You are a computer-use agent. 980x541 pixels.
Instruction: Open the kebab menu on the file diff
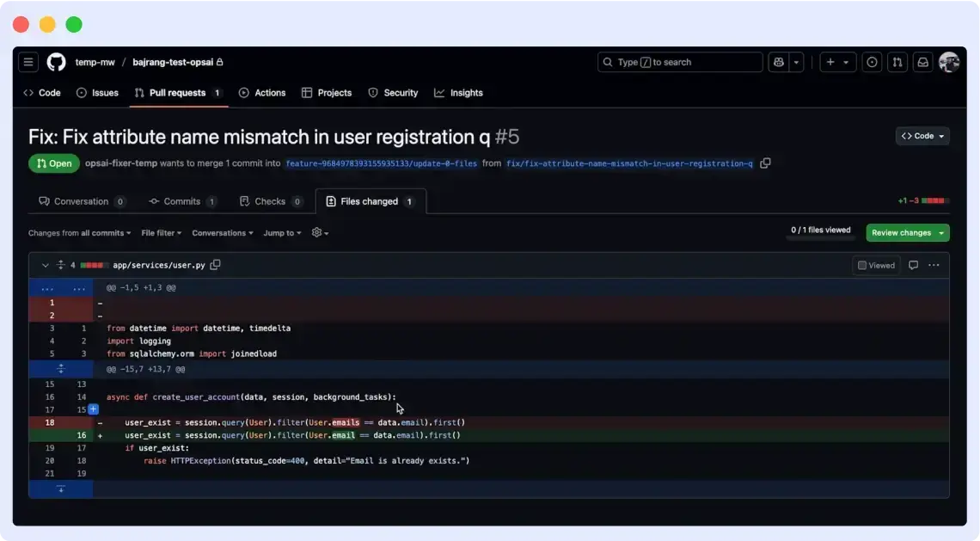(x=935, y=265)
